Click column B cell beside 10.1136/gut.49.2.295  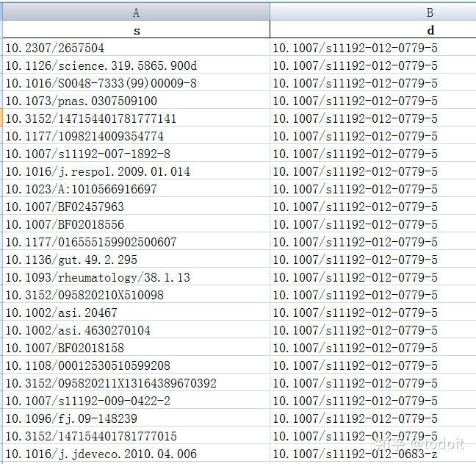(373, 259)
